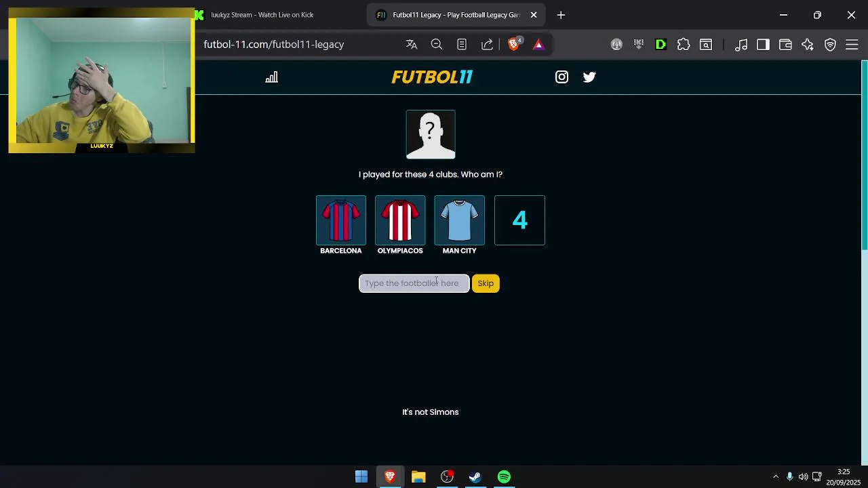
Task: Open the Windows Start menu
Action: pos(361,477)
